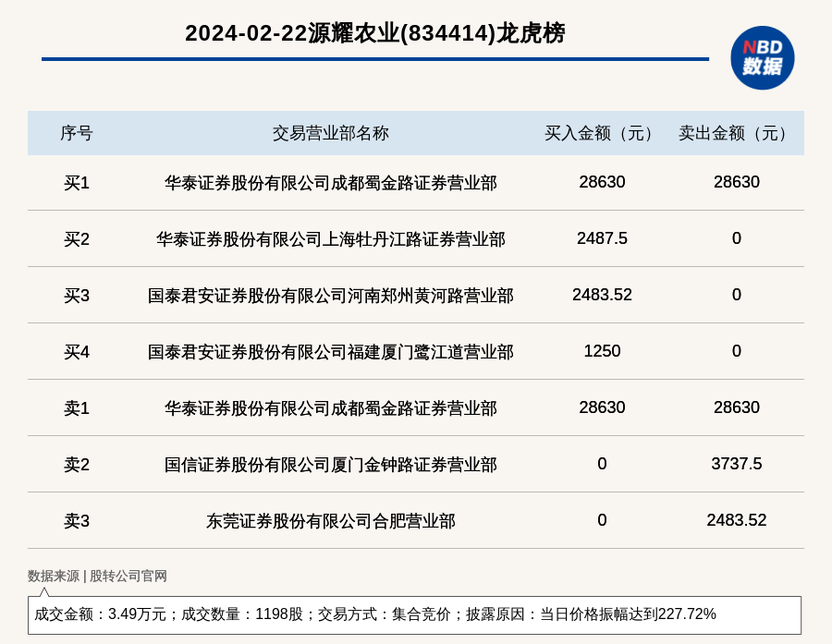
Task: Select 成交数量：1198股 in the footer note
Action: coord(242,614)
